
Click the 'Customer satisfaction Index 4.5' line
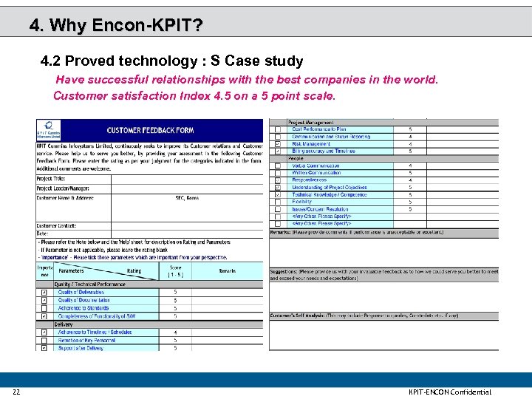click(194, 95)
